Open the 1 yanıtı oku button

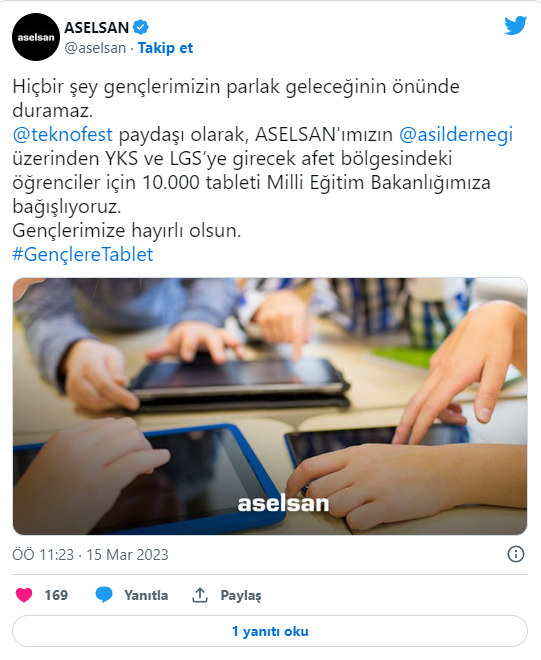click(270, 631)
